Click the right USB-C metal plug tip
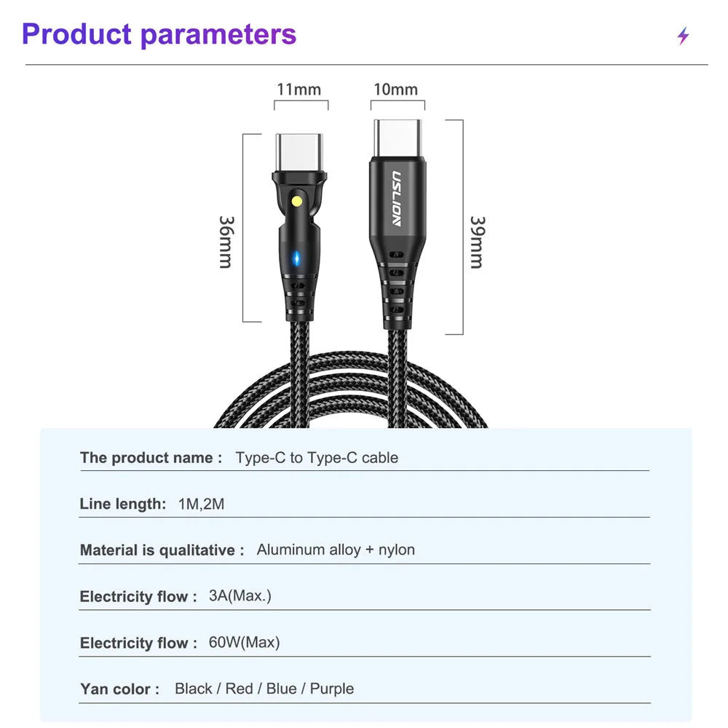 click(398, 138)
